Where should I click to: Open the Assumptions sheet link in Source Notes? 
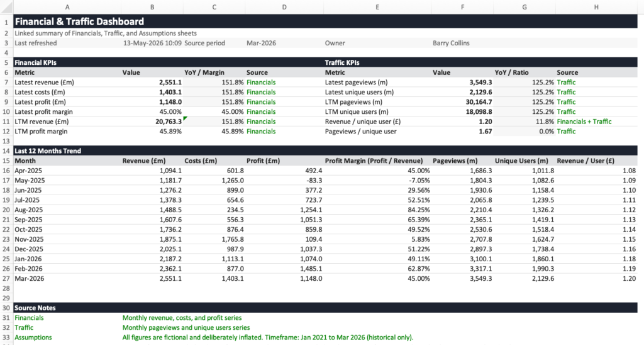click(x=33, y=337)
